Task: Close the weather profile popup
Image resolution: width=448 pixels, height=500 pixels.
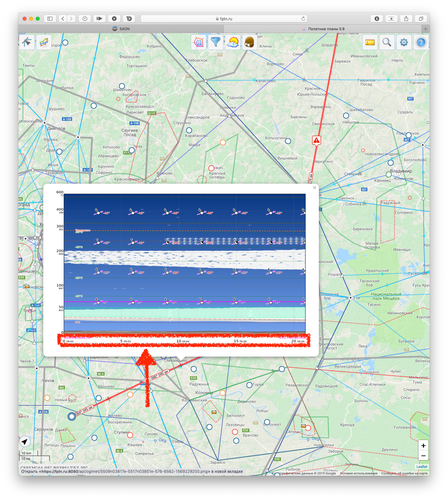Action: tap(314, 188)
